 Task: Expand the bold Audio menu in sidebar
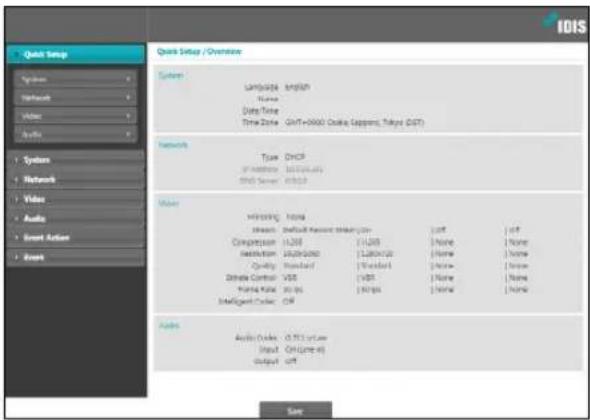pyautogui.click(x=76, y=219)
